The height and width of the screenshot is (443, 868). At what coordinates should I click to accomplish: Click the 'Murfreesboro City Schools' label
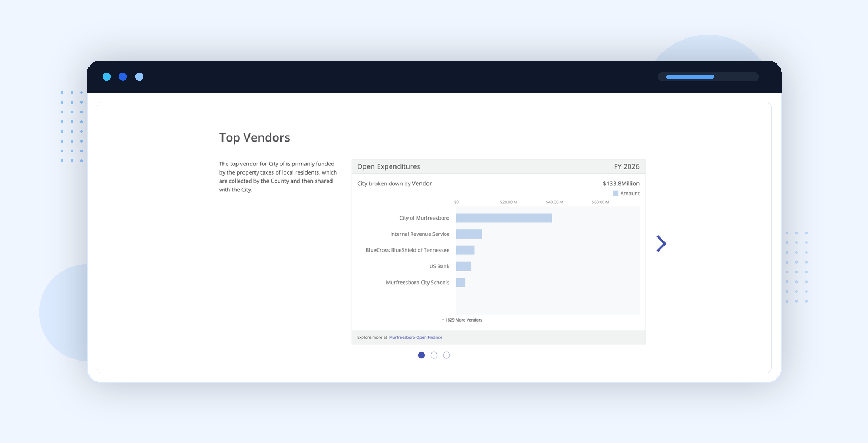click(x=418, y=283)
